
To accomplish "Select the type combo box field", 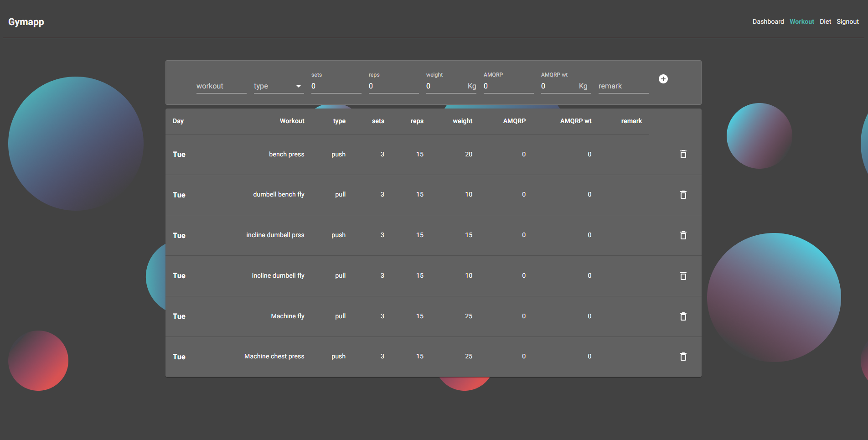I will tap(274, 86).
